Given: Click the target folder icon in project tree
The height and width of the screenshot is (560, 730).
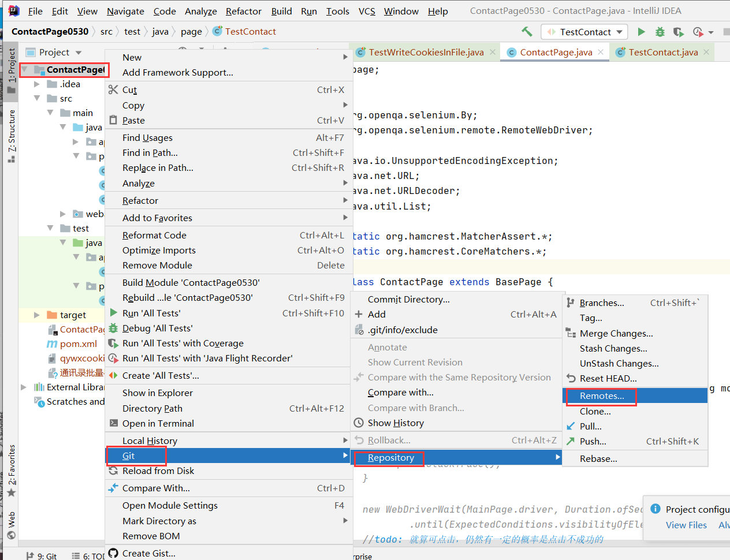Looking at the screenshot, I should pos(52,315).
